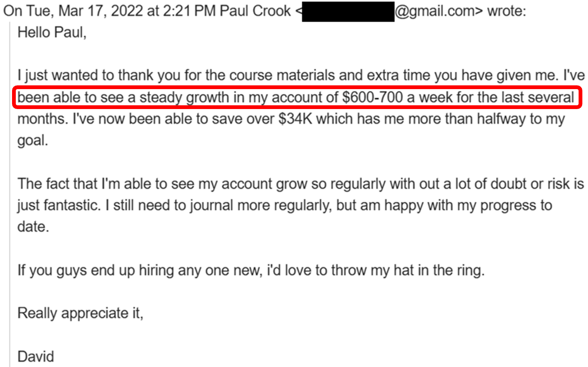Click the sender name 'Paul Crook'

(x=255, y=11)
